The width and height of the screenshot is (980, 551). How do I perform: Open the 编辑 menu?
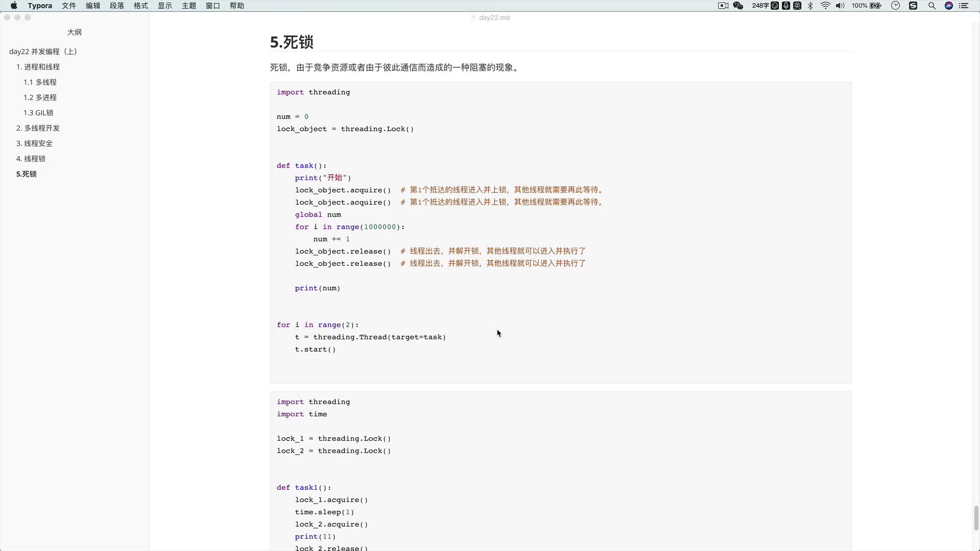coord(93,6)
